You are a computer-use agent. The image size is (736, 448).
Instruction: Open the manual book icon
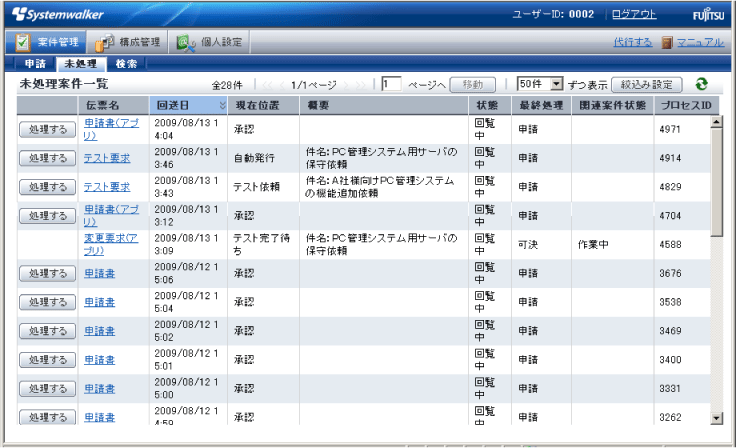pyautogui.click(x=667, y=42)
